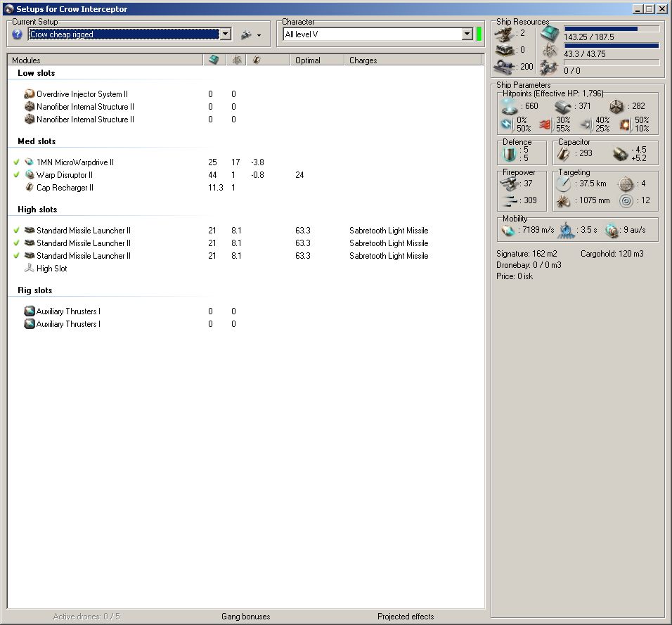Click the Low slots section header
Screen dimensions: 672x625
(x=37, y=73)
